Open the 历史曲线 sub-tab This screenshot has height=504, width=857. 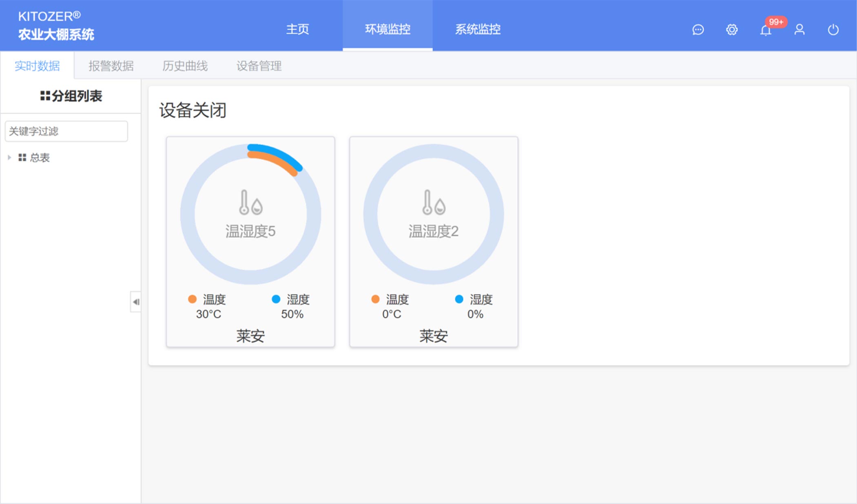185,66
